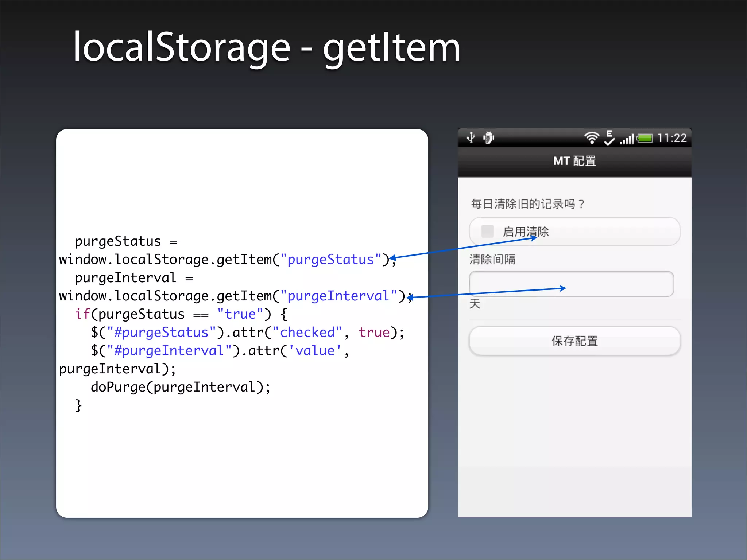The height and width of the screenshot is (560, 747).
Task: Click the if keyword in code
Action: pyautogui.click(x=82, y=314)
